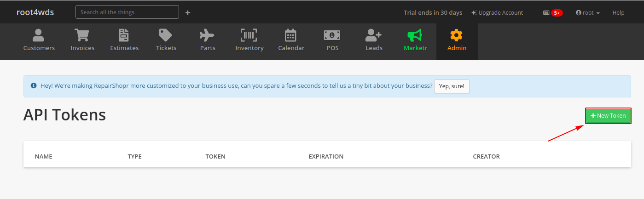
Task: Open the Help link
Action: point(618,13)
